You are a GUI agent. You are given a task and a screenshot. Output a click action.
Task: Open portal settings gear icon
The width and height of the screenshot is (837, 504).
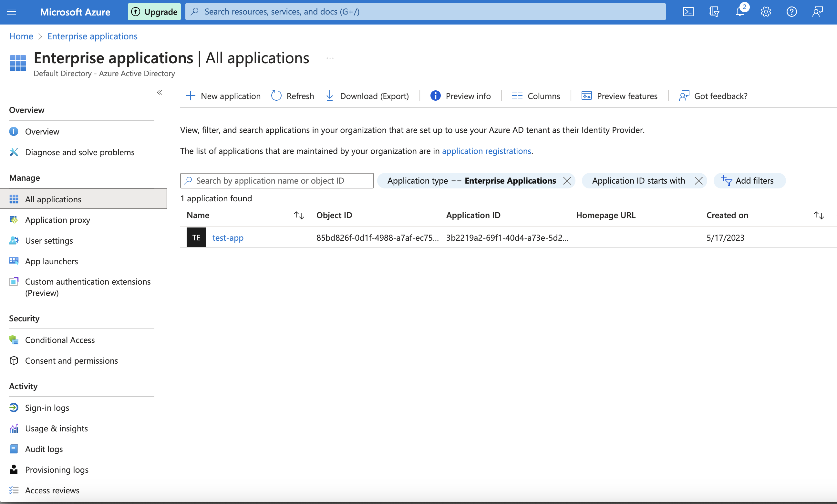coord(766,12)
